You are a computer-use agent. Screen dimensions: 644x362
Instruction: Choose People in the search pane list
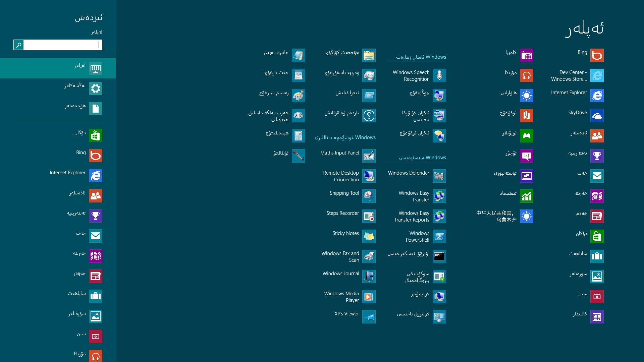coord(58,196)
